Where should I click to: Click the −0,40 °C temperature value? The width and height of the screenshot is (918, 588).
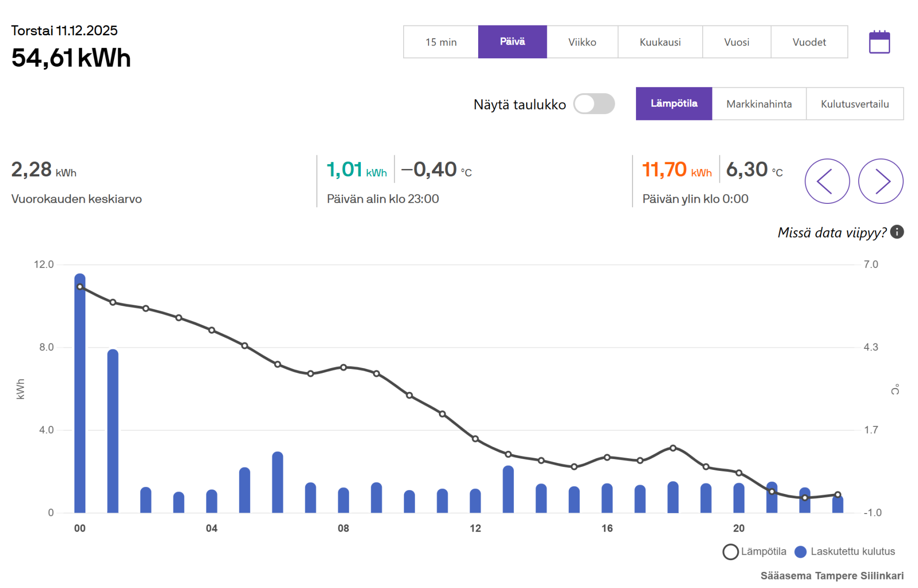coord(436,170)
